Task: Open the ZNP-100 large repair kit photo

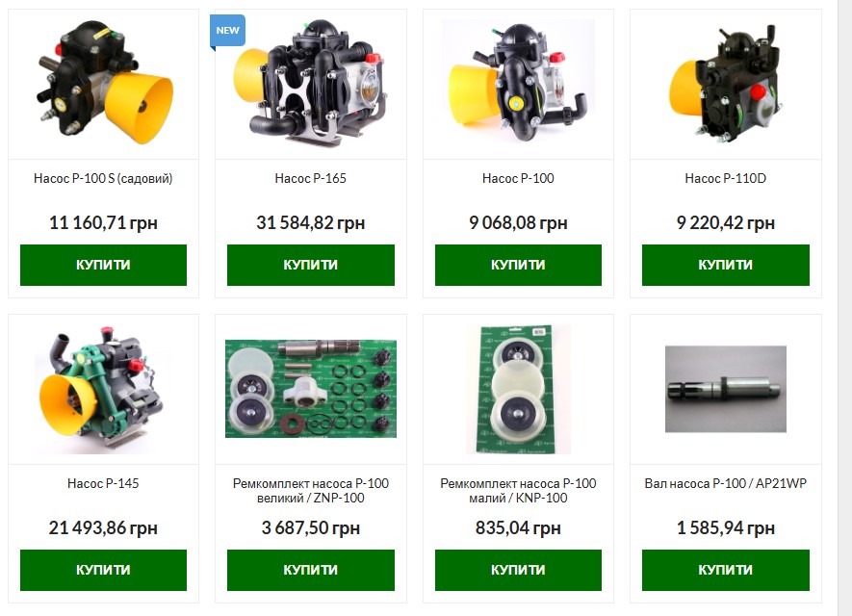Action: coord(311,389)
